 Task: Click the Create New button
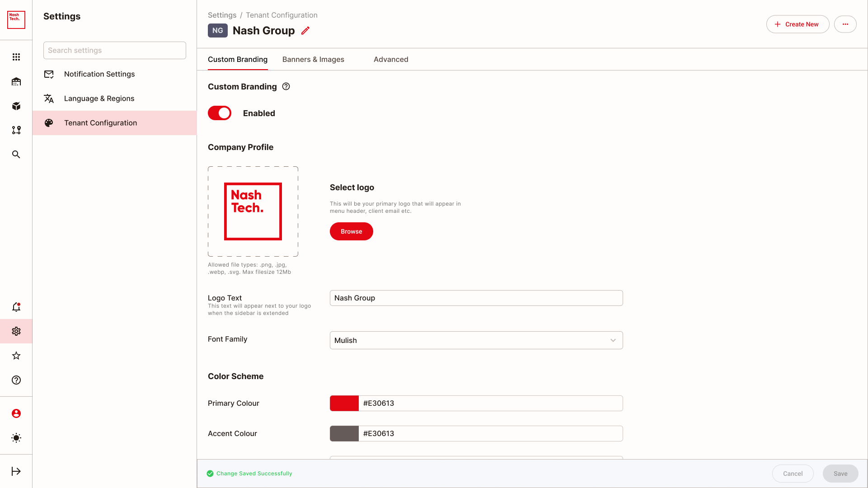[x=798, y=24]
